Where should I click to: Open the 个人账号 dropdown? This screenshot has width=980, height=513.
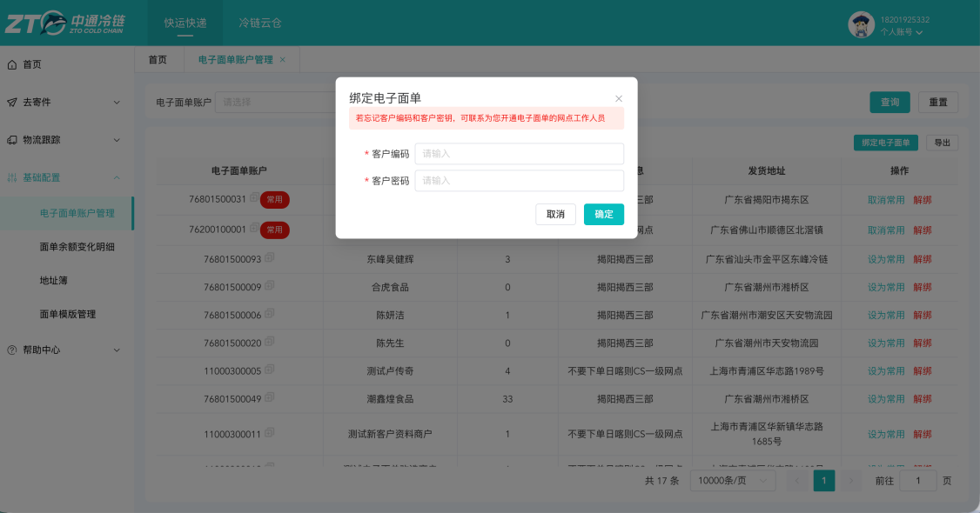point(902,32)
